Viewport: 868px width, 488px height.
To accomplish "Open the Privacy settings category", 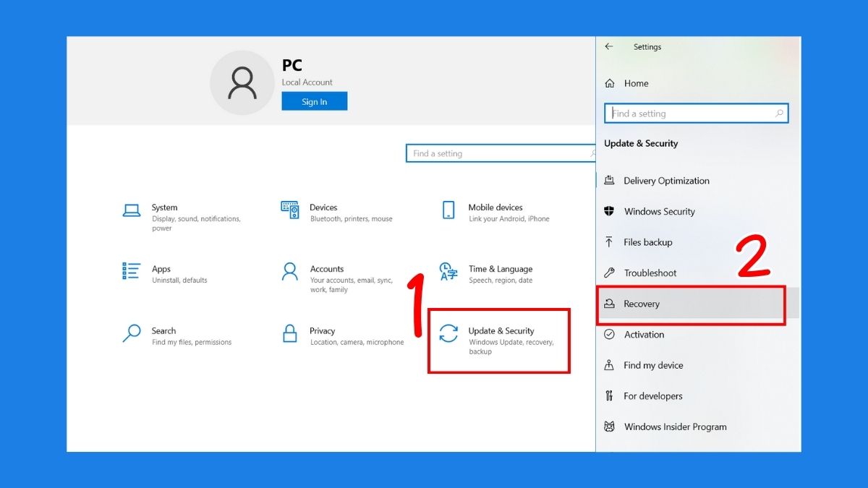I will (x=343, y=336).
